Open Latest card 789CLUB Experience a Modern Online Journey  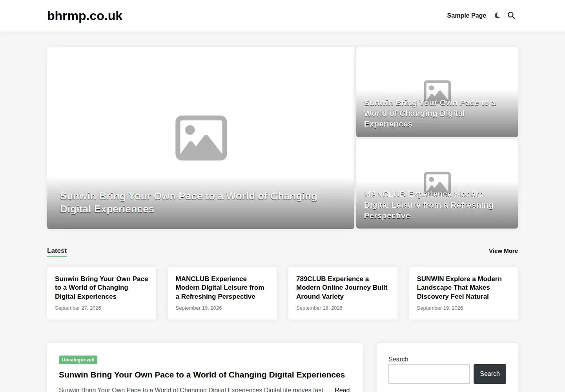[x=342, y=288]
